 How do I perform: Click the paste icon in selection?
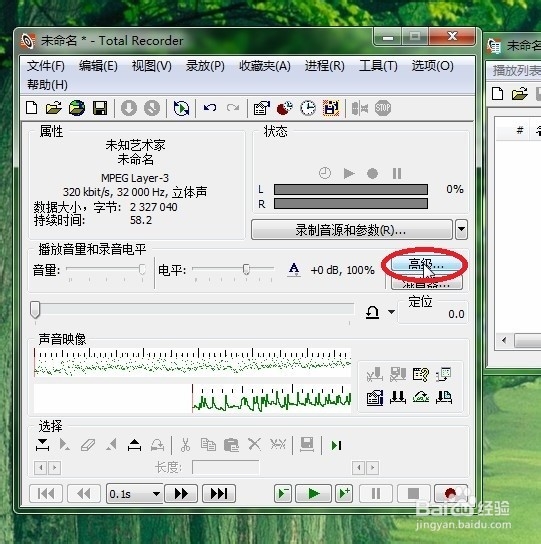pos(231,445)
